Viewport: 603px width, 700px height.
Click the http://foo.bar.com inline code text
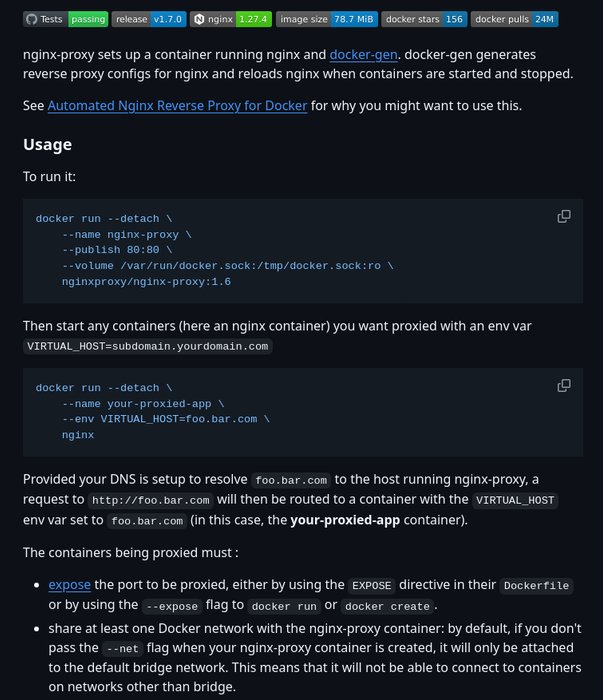149,500
